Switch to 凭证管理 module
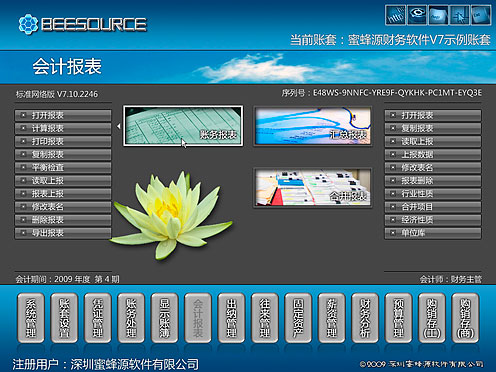The width and height of the screenshot is (496, 372). pyautogui.click(x=98, y=318)
